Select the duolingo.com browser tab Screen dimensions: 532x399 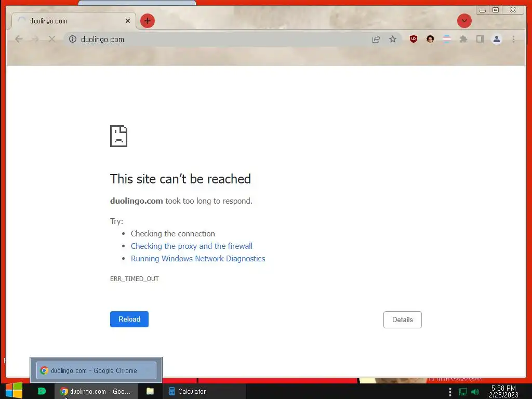73,21
